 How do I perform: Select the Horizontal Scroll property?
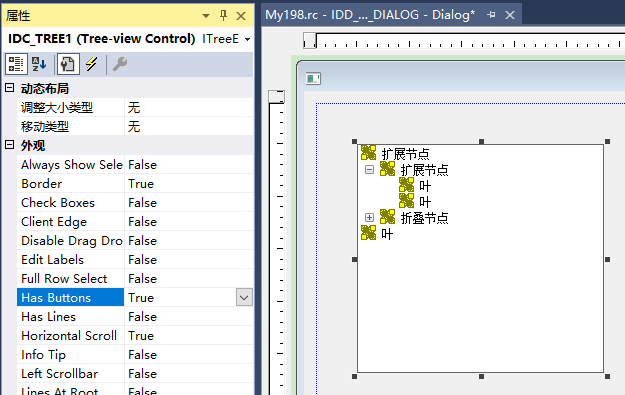[x=71, y=335]
